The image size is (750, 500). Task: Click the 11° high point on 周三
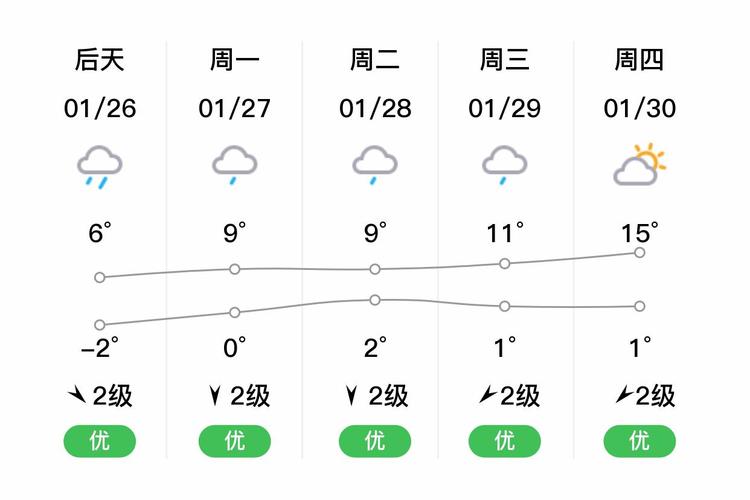[504, 264]
